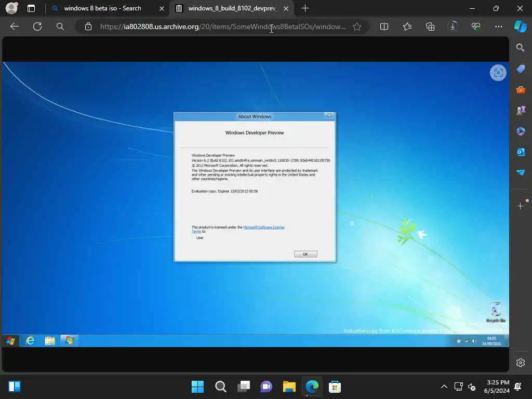The height and width of the screenshot is (399, 532).
Task: Customize sidebar with plus button
Action: tap(521, 206)
